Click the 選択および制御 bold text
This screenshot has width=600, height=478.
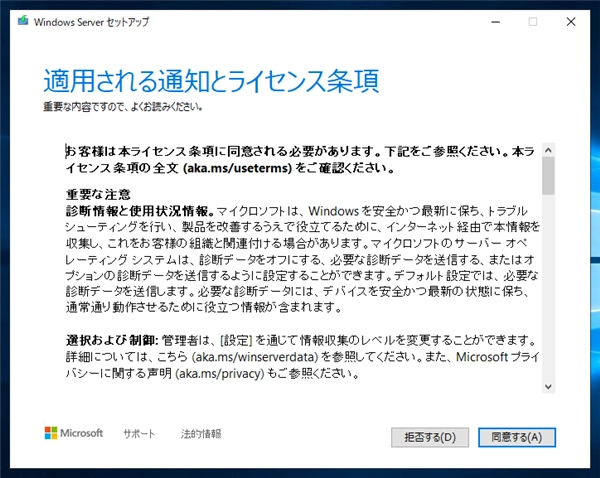coord(112,340)
